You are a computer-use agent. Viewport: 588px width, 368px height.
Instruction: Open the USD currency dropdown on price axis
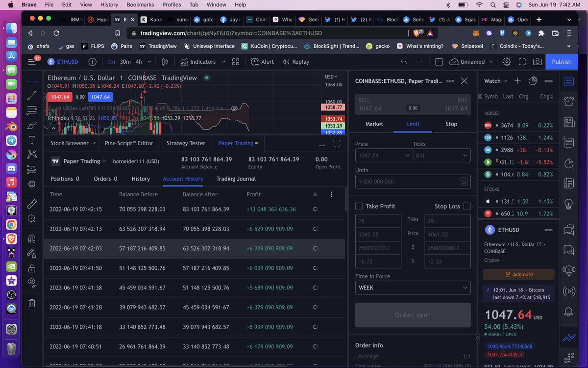pyautogui.click(x=331, y=77)
